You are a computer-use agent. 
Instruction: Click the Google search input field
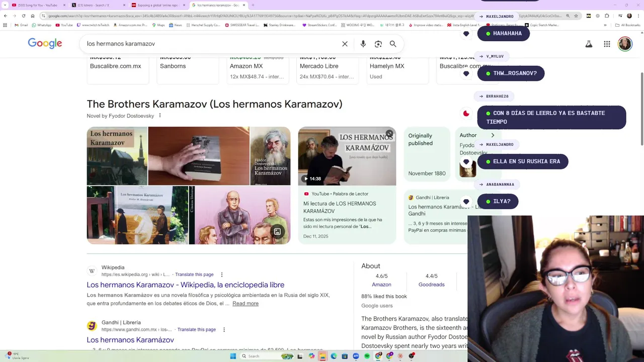point(211,44)
